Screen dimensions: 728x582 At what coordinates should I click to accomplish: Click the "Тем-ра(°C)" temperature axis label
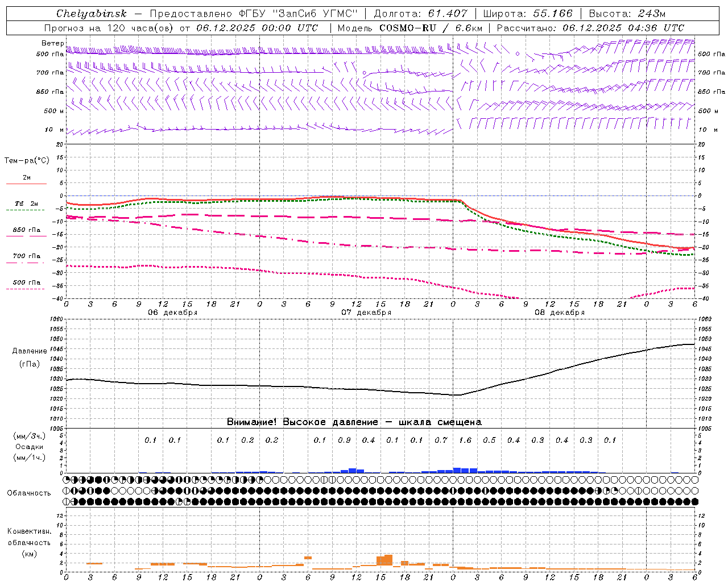tap(27, 160)
